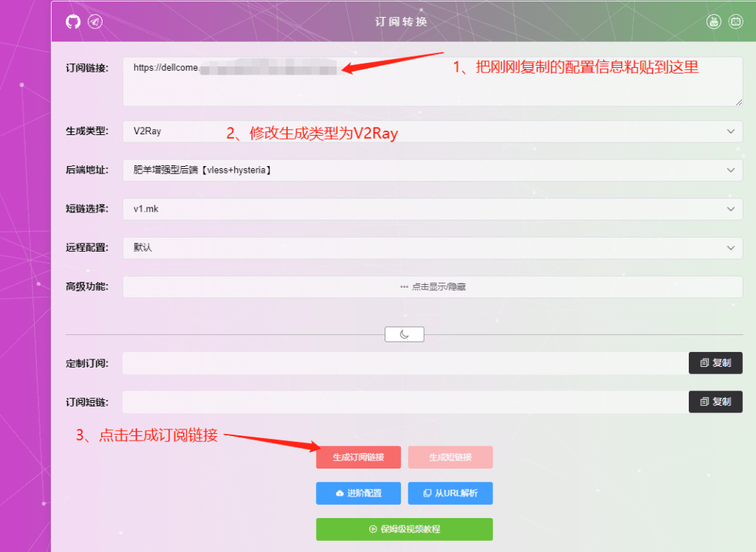Open the 远程配置 默认 dropdown

click(432, 248)
